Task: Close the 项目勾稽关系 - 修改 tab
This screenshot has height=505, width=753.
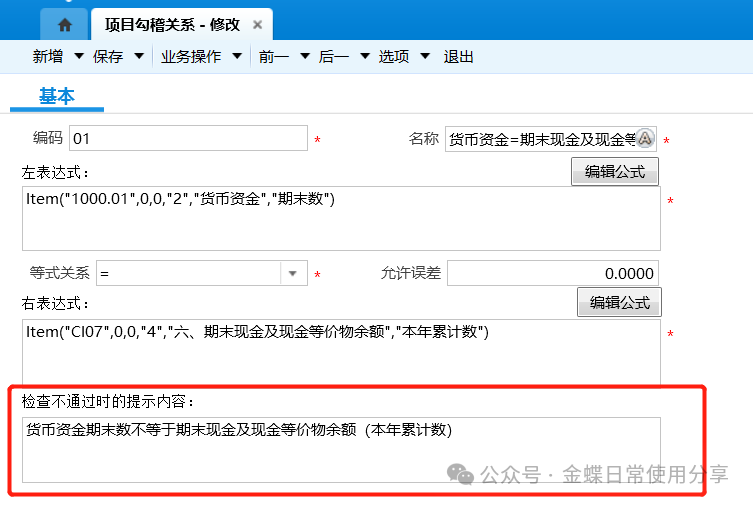Action: (258, 25)
